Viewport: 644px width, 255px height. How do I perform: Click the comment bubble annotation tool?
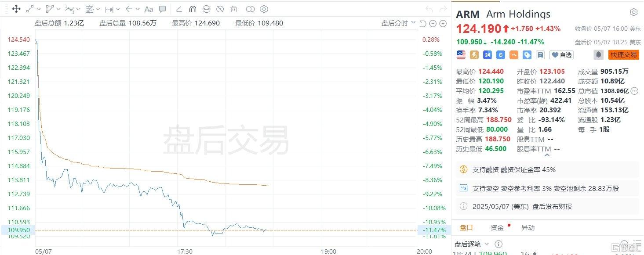163,9
